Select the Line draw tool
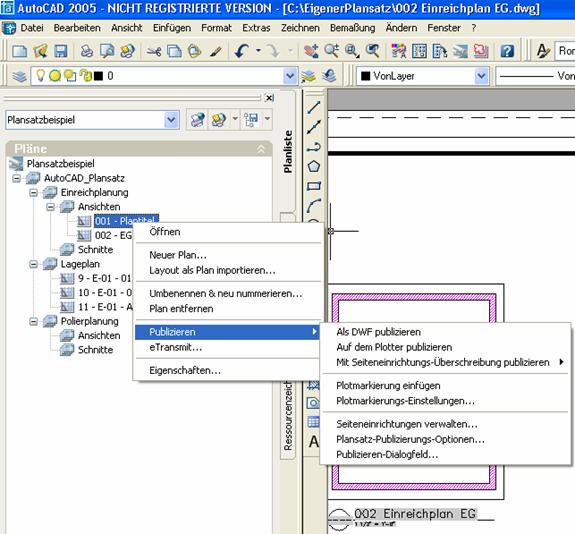 314,107
